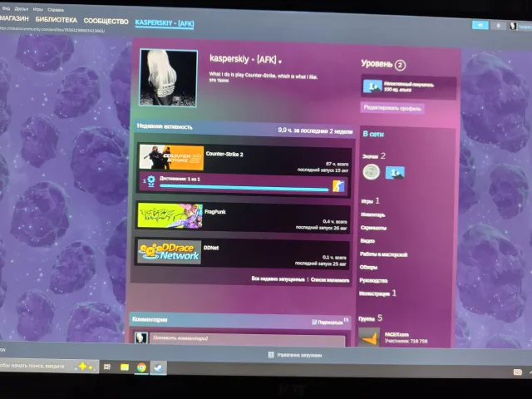Click the DDNet title text

point(211,248)
